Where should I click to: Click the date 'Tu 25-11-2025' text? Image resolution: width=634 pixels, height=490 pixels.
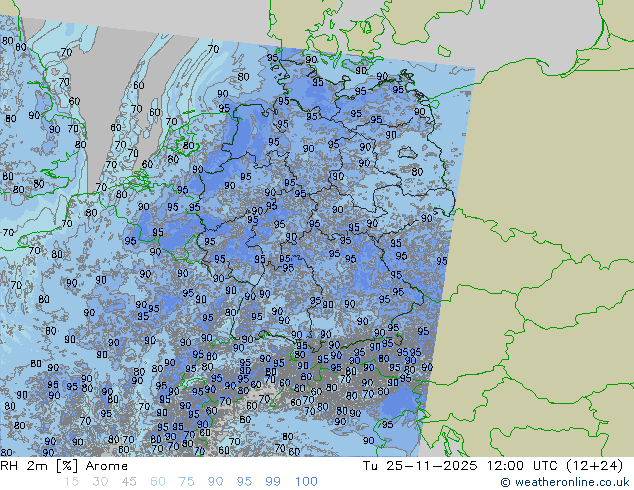point(420,466)
